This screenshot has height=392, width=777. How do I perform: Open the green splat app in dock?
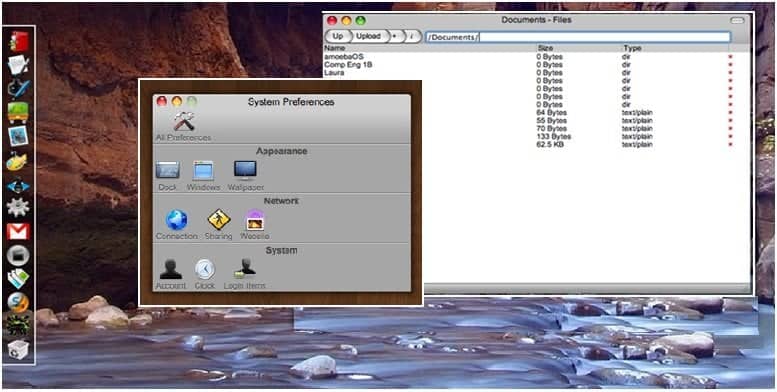click(x=18, y=326)
